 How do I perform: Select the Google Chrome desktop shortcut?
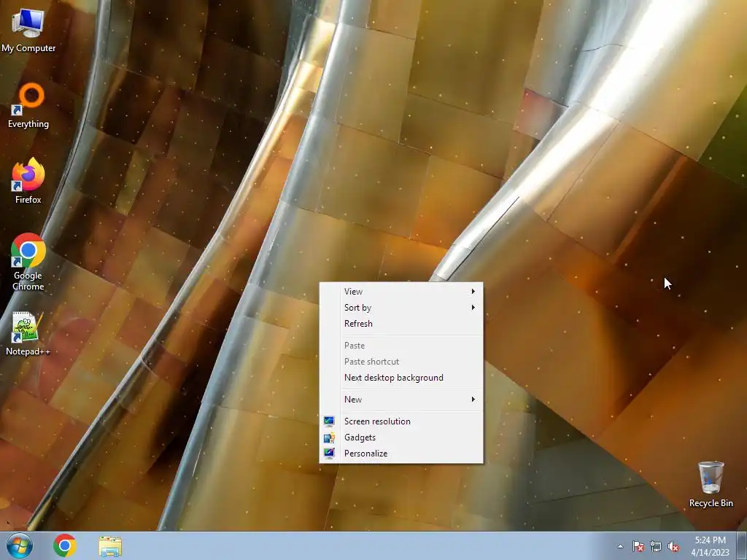pos(28,262)
